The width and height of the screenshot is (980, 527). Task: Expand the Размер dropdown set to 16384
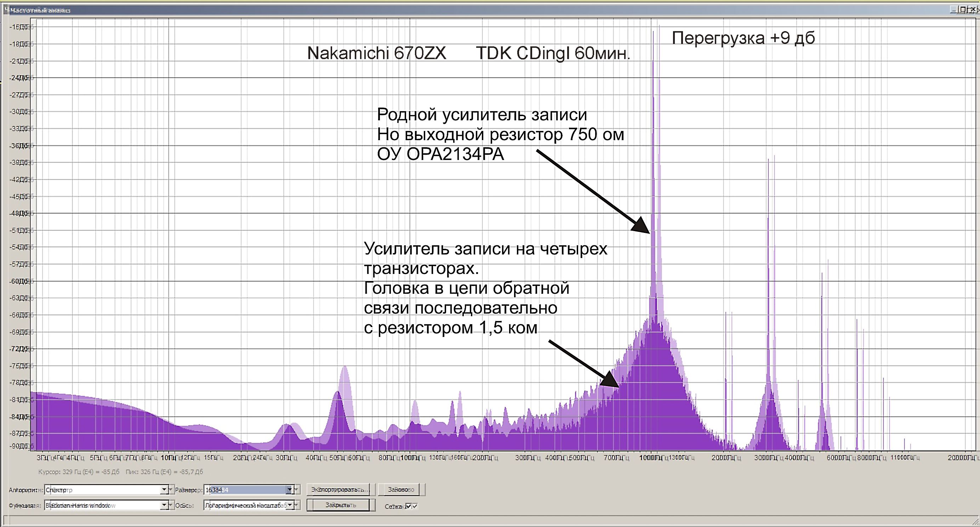(x=290, y=490)
